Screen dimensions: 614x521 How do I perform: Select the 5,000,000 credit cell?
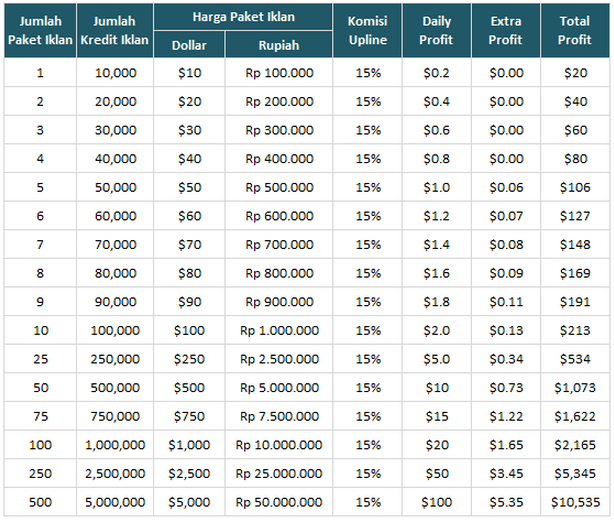tap(115, 502)
